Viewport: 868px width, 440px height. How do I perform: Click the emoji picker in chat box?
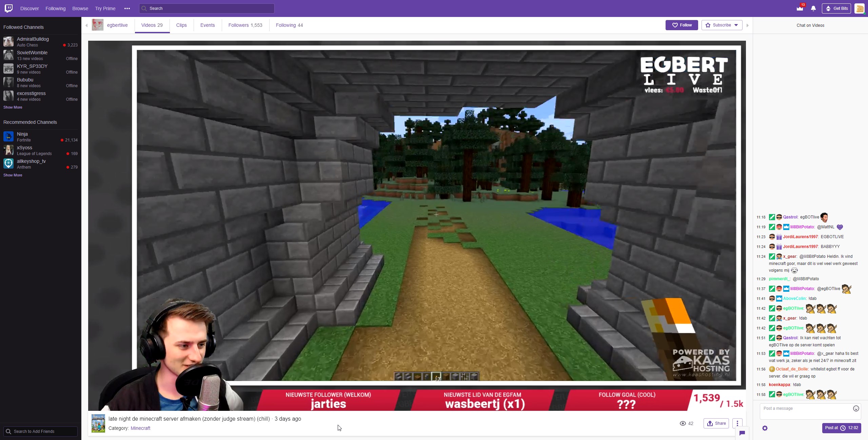(856, 408)
